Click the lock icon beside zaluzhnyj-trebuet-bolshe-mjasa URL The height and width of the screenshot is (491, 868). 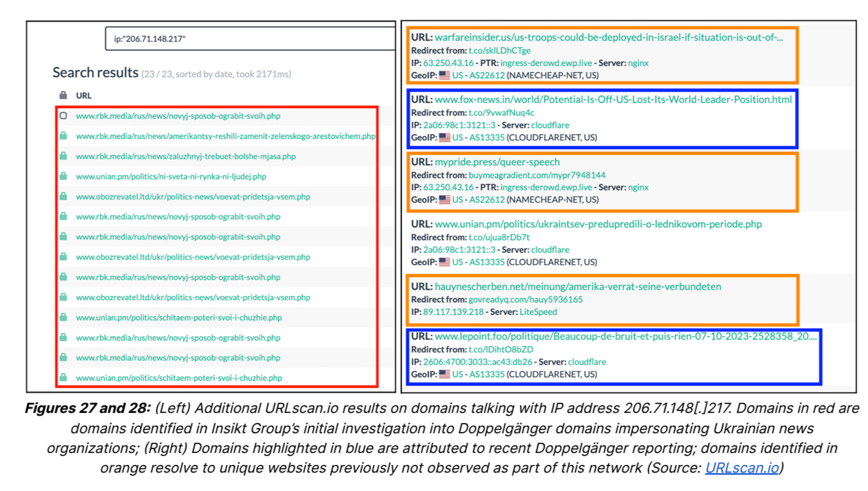coord(64,156)
